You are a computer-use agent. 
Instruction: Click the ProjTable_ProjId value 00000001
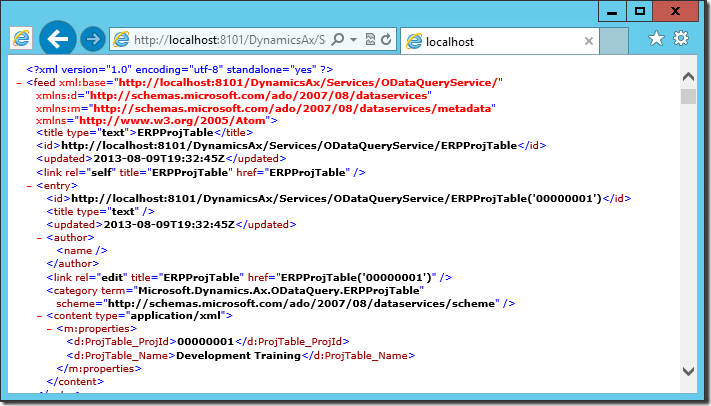tap(205, 342)
